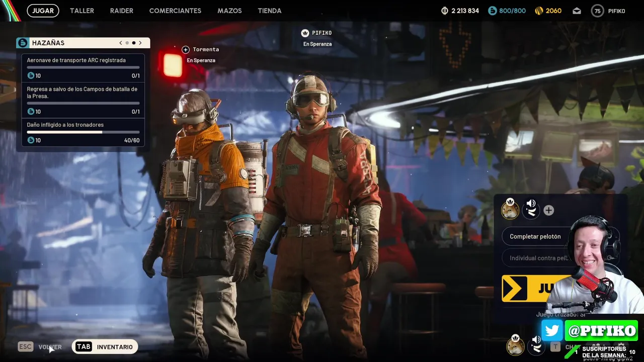The width and height of the screenshot is (644, 362).
Task: Click the Daño infligido progress bar
Action: tap(83, 132)
